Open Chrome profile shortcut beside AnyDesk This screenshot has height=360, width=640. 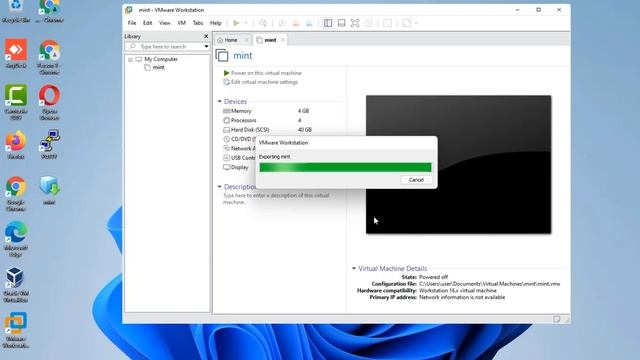[x=49, y=57]
